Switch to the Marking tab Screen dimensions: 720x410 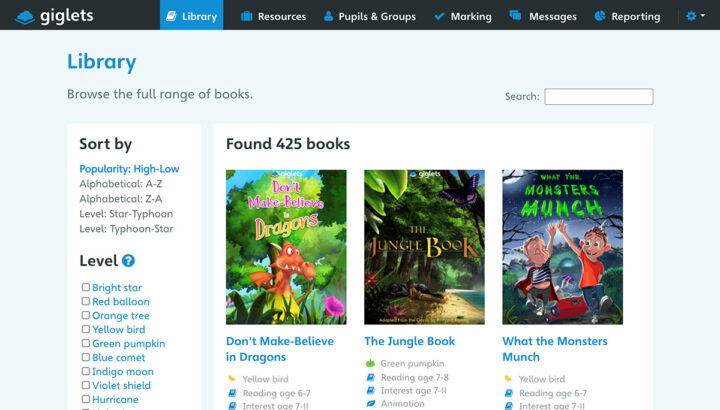click(462, 16)
